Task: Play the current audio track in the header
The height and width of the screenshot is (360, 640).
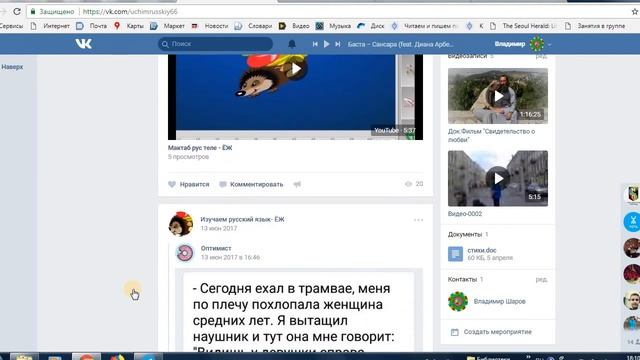Action: [327, 44]
